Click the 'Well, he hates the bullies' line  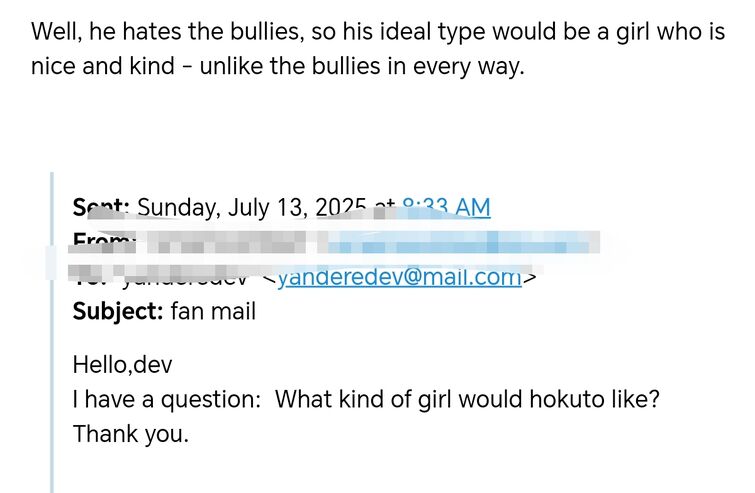pos(378,32)
